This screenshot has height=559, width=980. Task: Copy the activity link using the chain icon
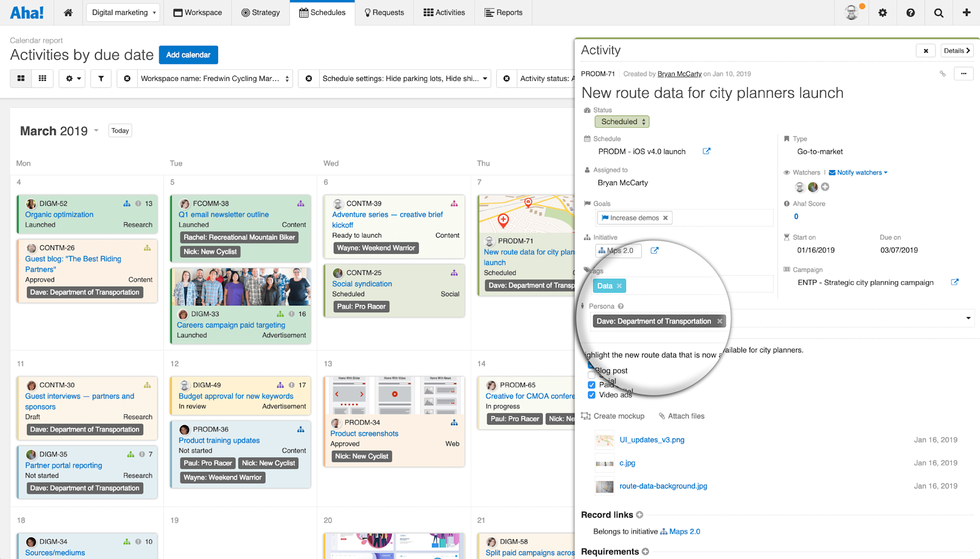[x=943, y=73]
